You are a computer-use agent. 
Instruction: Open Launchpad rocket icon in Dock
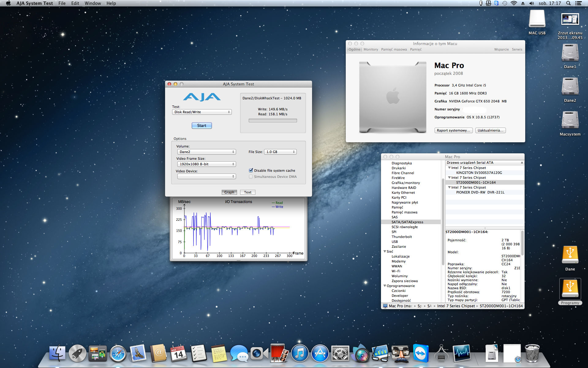77,353
